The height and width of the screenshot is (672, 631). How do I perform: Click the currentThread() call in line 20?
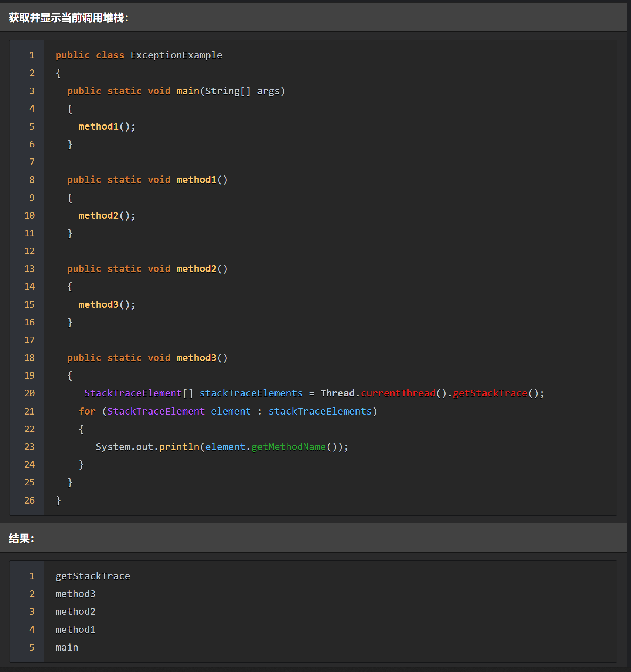(398, 393)
